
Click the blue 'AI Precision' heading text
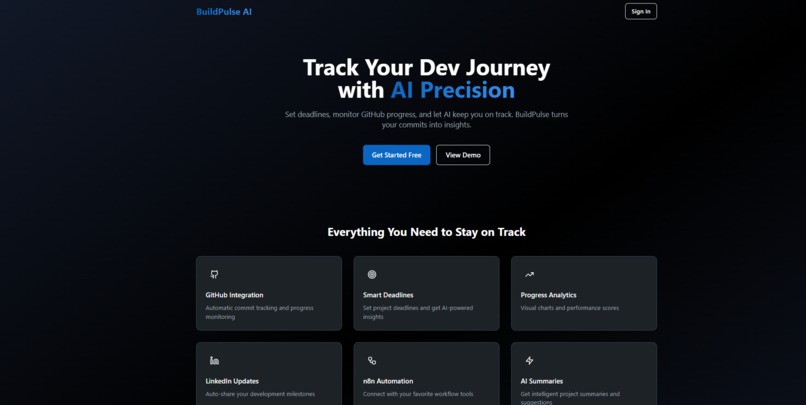452,90
